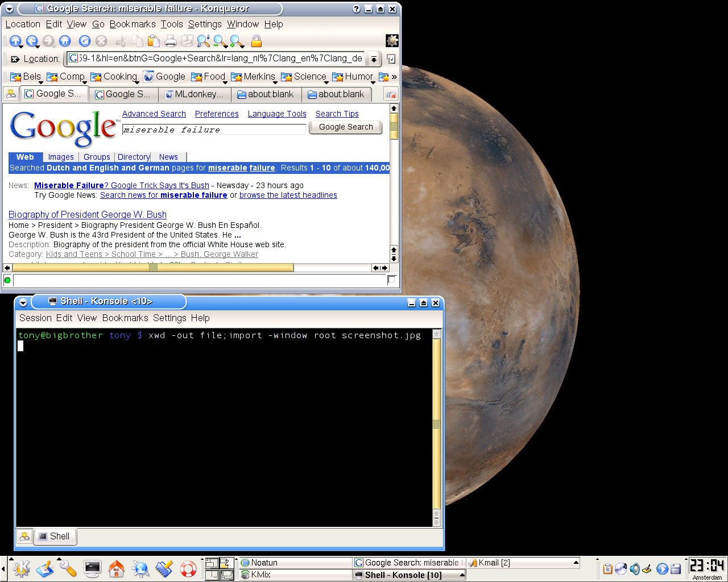Open the Miserable Failure Newsday news link

click(x=122, y=185)
